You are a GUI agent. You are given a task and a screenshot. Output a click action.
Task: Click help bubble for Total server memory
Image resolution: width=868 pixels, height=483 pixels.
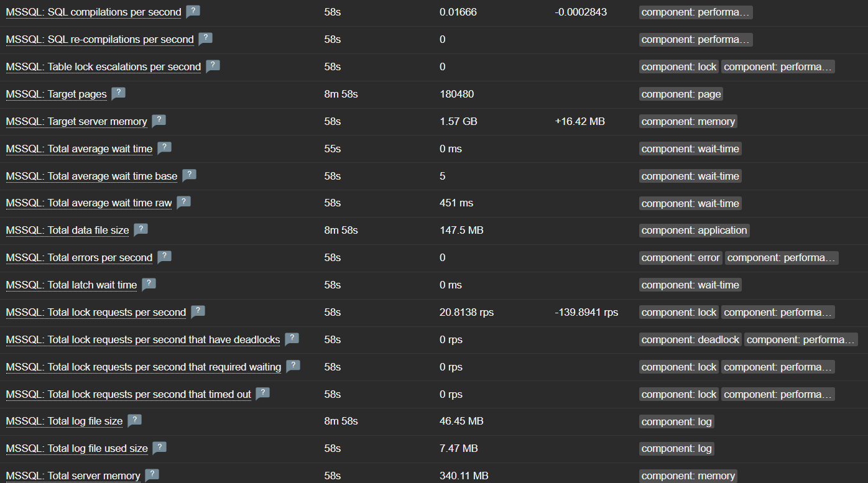(152, 475)
